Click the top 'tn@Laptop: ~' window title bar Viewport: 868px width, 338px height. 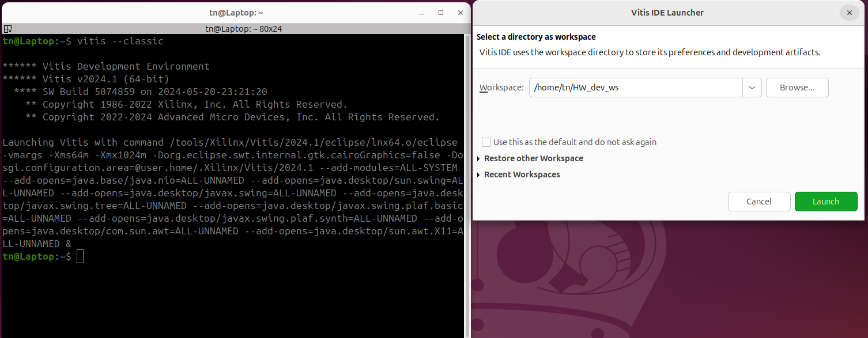(x=236, y=12)
